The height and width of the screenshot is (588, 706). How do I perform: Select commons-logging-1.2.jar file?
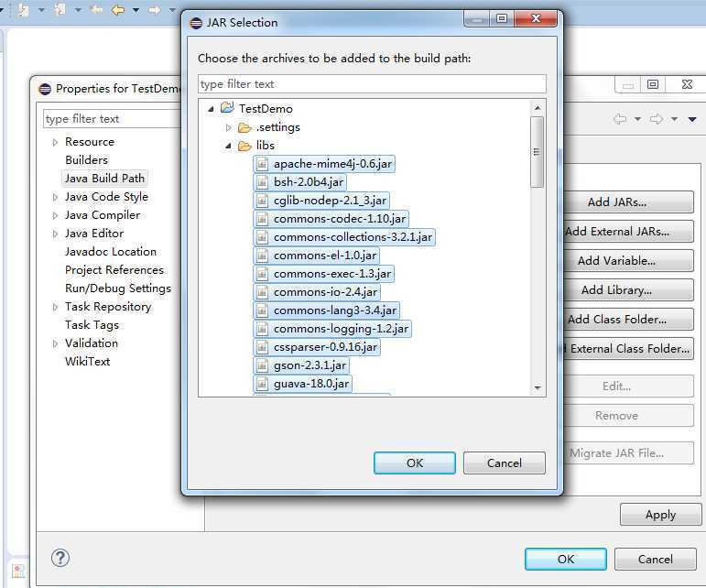click(x=332, y=329)
